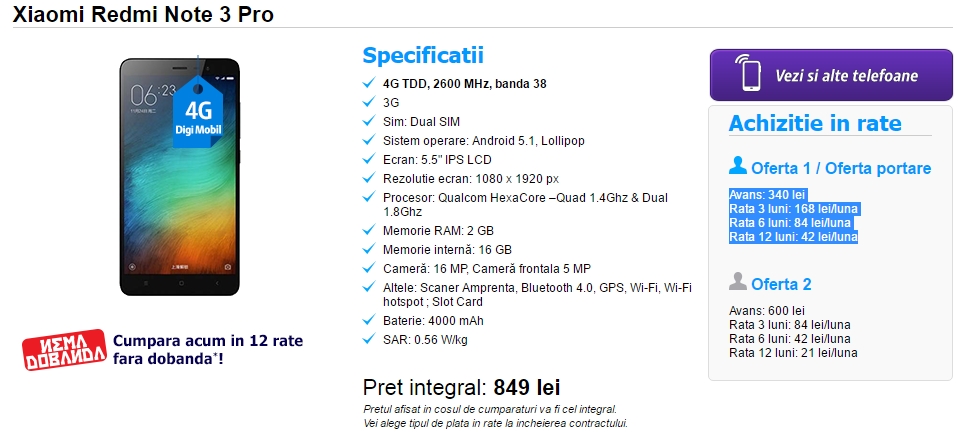Click the Xiaomi Redmi Note 3 Pro title
958x433 pixels.
[x=143, y=15]
